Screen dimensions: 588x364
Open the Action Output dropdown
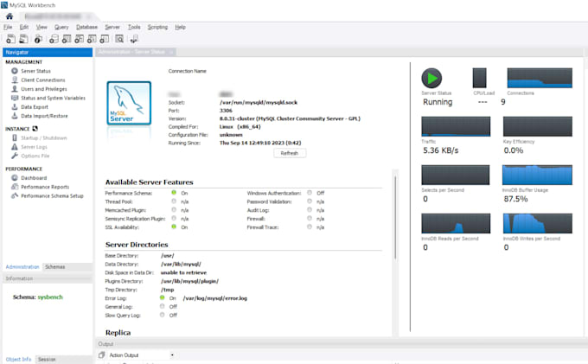point(140,354)
